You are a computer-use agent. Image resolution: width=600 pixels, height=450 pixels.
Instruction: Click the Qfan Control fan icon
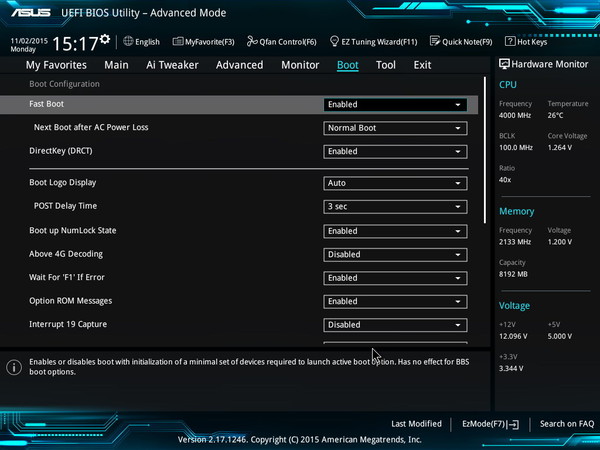click(252, 41)
